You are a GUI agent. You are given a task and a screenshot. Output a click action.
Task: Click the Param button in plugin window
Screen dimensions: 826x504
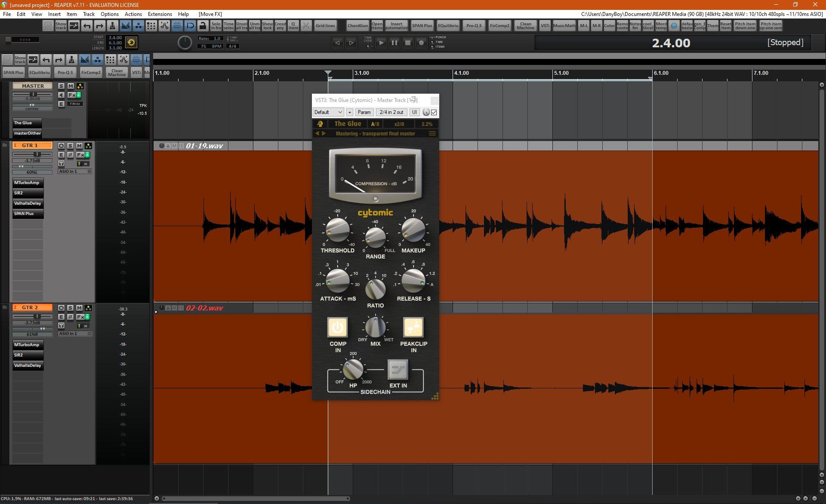364,112
